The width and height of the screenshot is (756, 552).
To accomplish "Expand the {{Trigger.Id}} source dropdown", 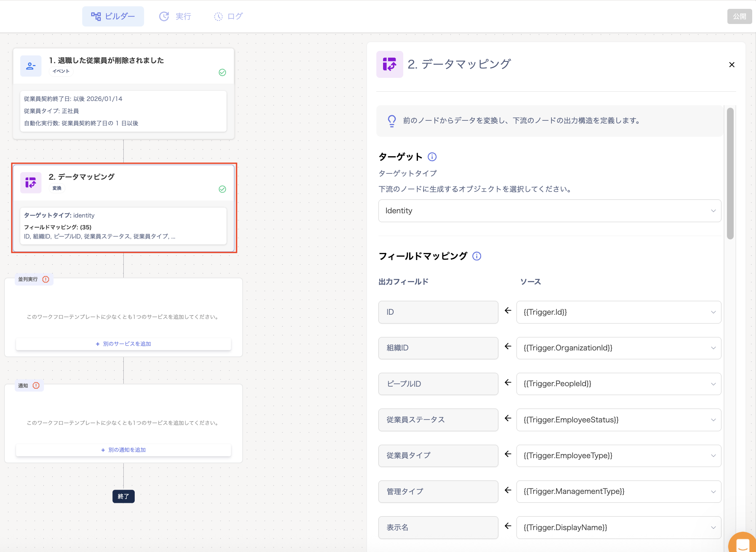I will pyautogui.click(x=619, y=312).
